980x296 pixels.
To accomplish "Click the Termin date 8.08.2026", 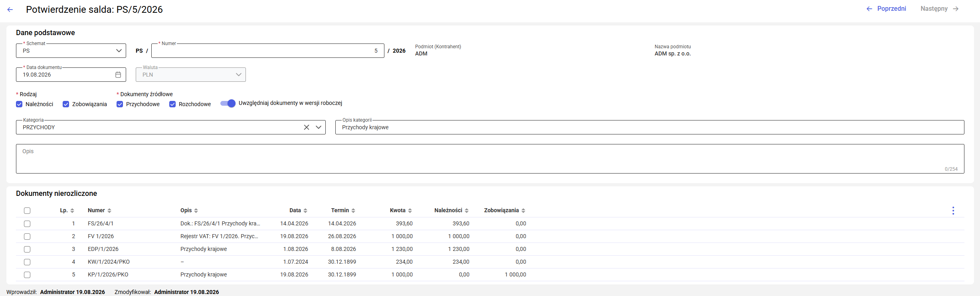I will coord(343,249).
